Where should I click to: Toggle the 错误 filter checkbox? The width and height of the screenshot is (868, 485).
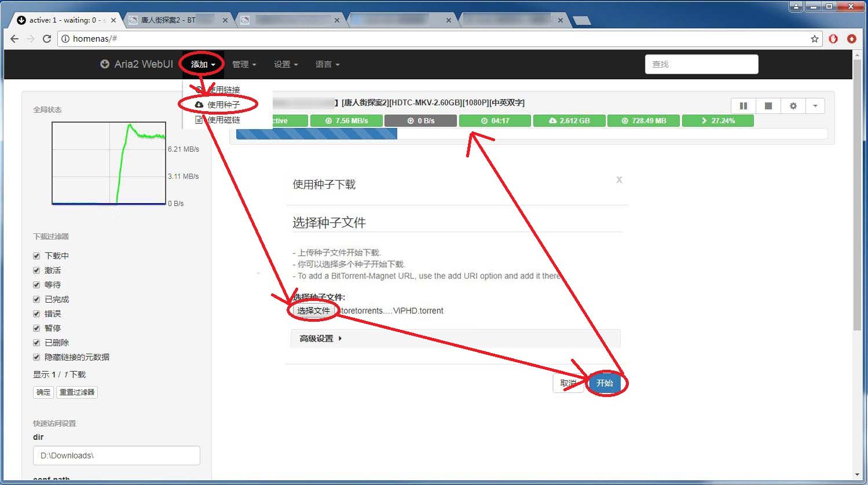click(36, 314)
